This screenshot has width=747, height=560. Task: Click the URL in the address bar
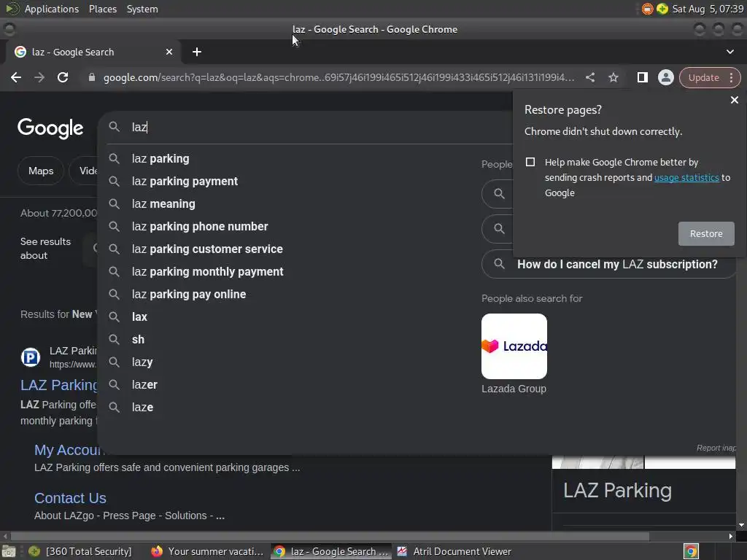pyautogui.click(x=338, y=77)
